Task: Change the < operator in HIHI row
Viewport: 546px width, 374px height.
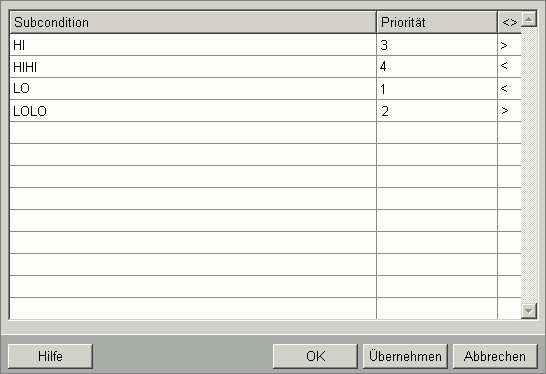Action: (x=509, y=67)
